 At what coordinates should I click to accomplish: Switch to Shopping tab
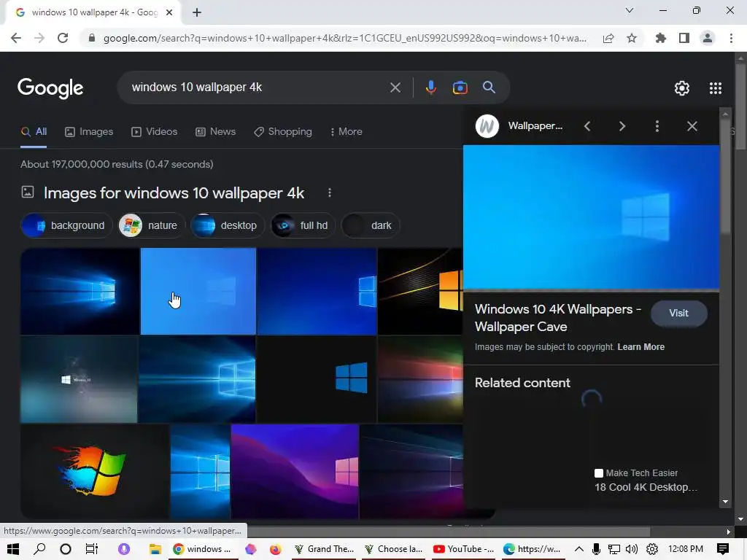[x=283, y=132]
